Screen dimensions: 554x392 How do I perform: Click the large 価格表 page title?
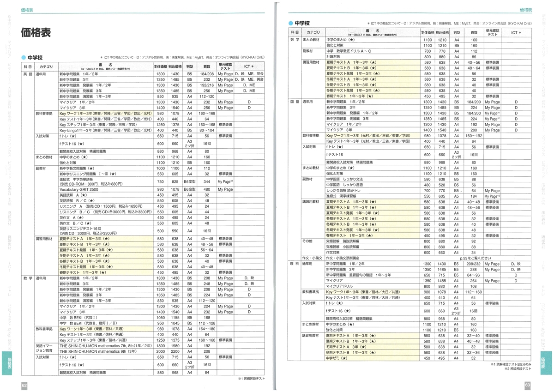coord(36,33)
